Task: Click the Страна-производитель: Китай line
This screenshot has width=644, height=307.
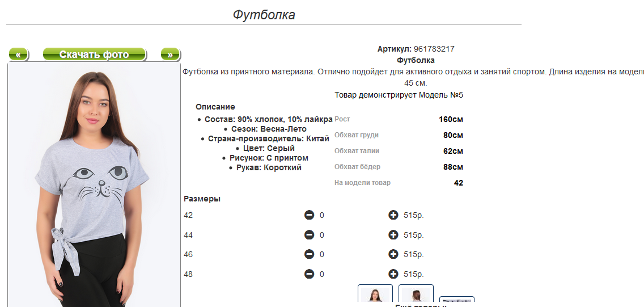Action: (269, 138)
